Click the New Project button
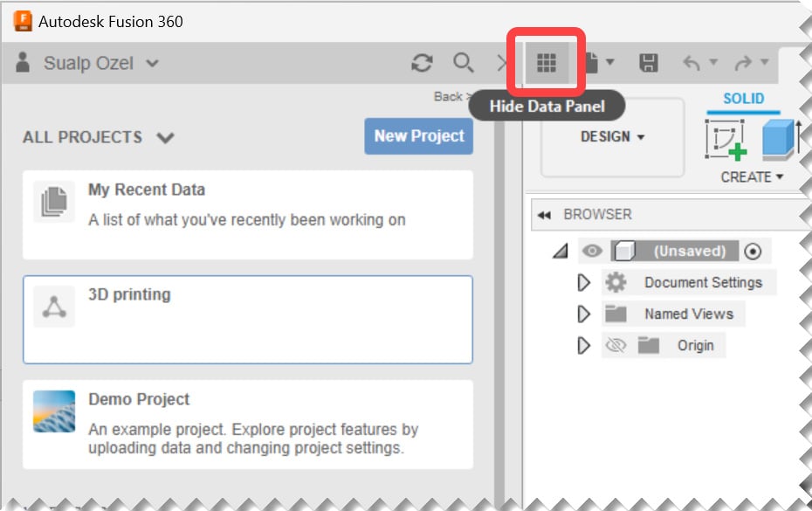The height and width of the screenshot is (511, 812). click(x=419, y=136)
